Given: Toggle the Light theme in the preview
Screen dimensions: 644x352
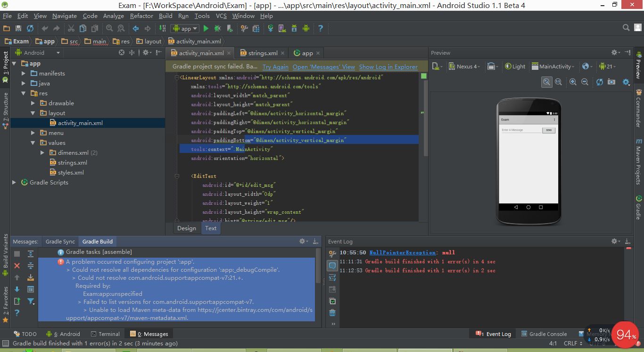Looking at the screenshot, I should pos(515,66).
